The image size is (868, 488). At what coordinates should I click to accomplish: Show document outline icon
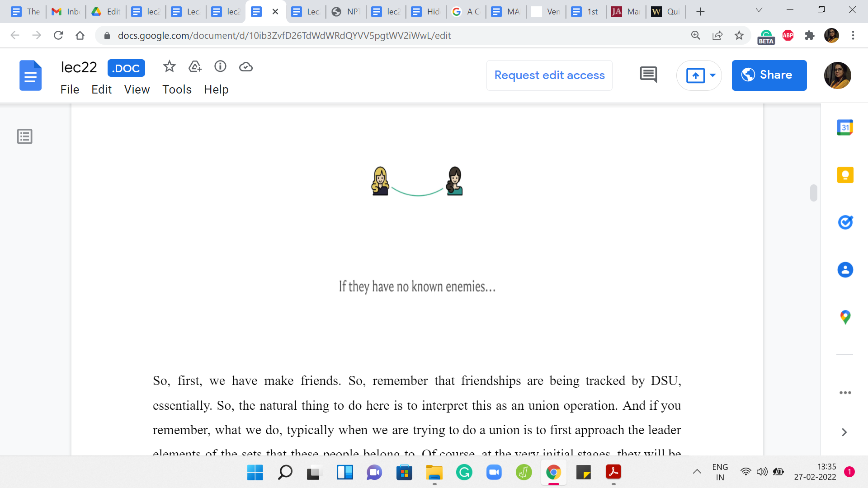[x=25, y=136]
